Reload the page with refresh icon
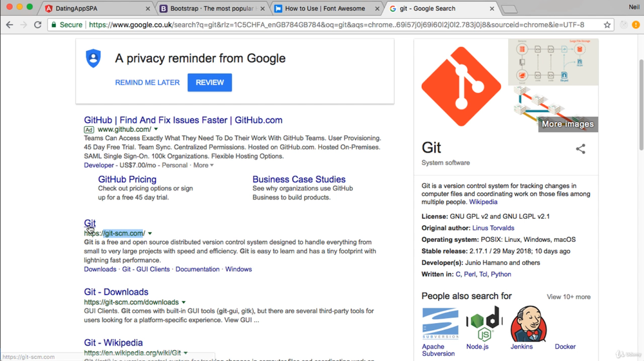This screenshot has width=644, height=361. point(37,25)
